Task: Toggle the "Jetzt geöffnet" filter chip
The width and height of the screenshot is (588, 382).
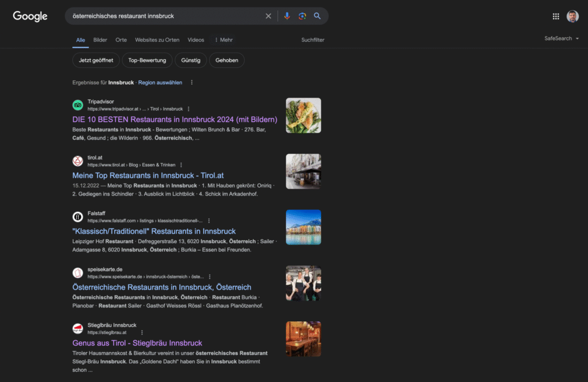Action: [96, 60]
